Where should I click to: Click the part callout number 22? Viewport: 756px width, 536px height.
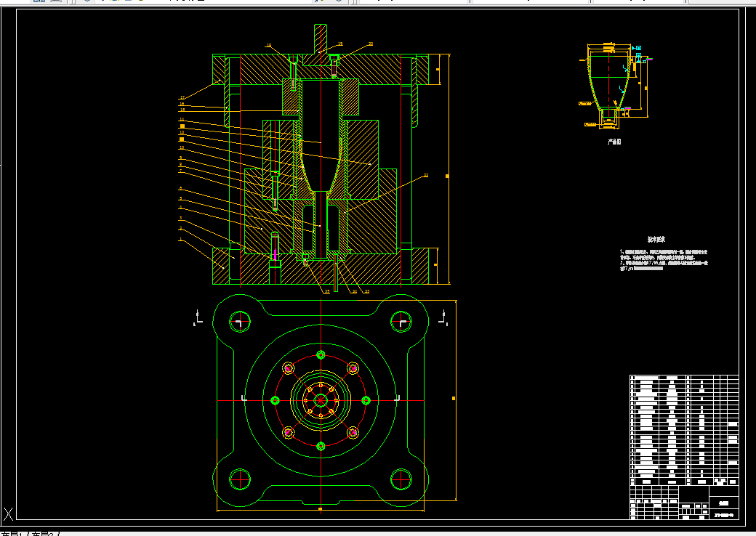(x=426, y=175)
